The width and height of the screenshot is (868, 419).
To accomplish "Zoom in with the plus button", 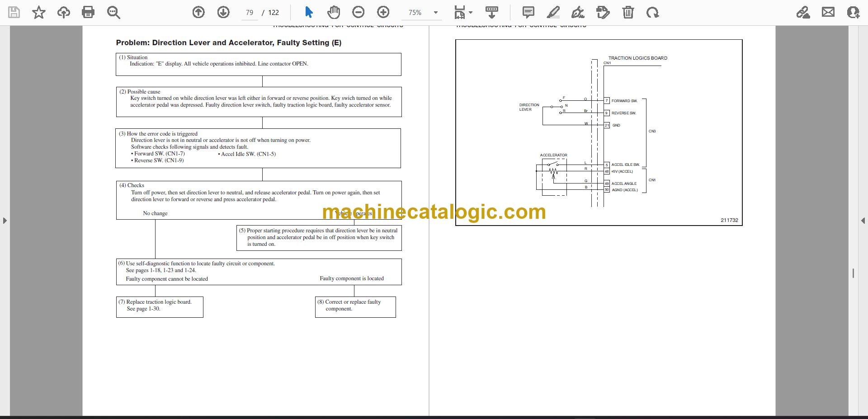I will [x=383, y=12].
